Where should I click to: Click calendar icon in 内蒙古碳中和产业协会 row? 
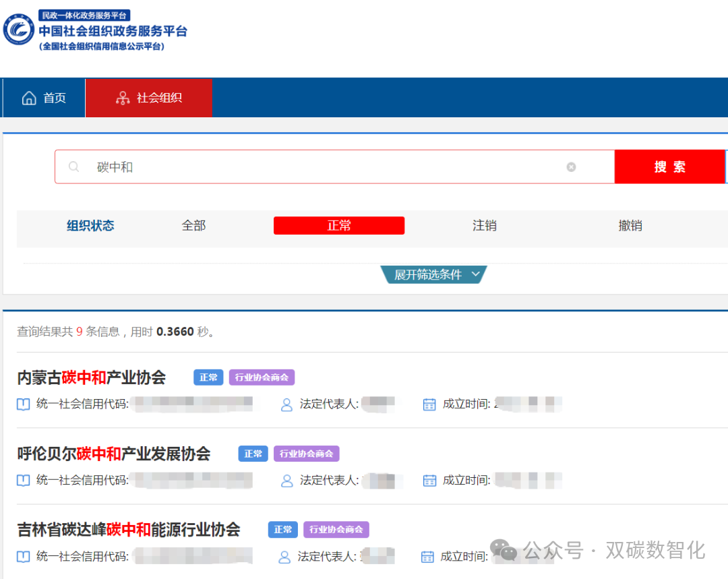pyautogui.click(x=429, y=404)
